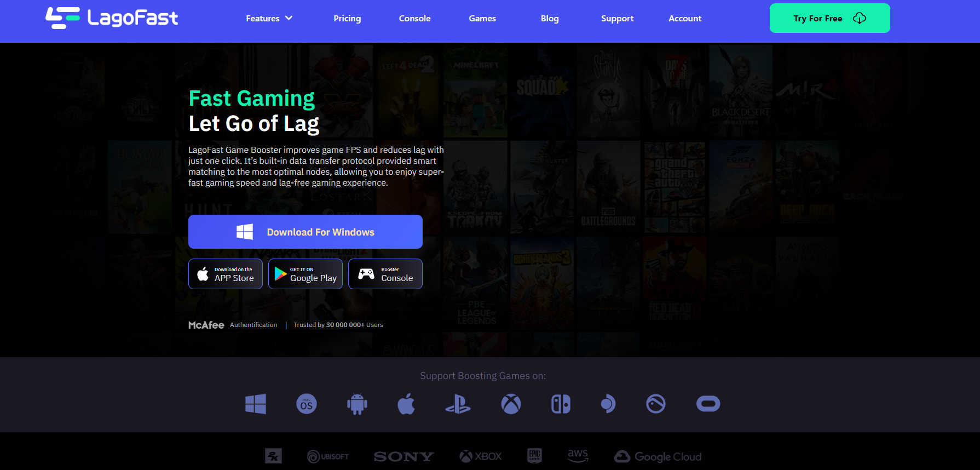The image size is (980, 470).
Task: Click the Try For Free button
Action: [x=829, y=18]
